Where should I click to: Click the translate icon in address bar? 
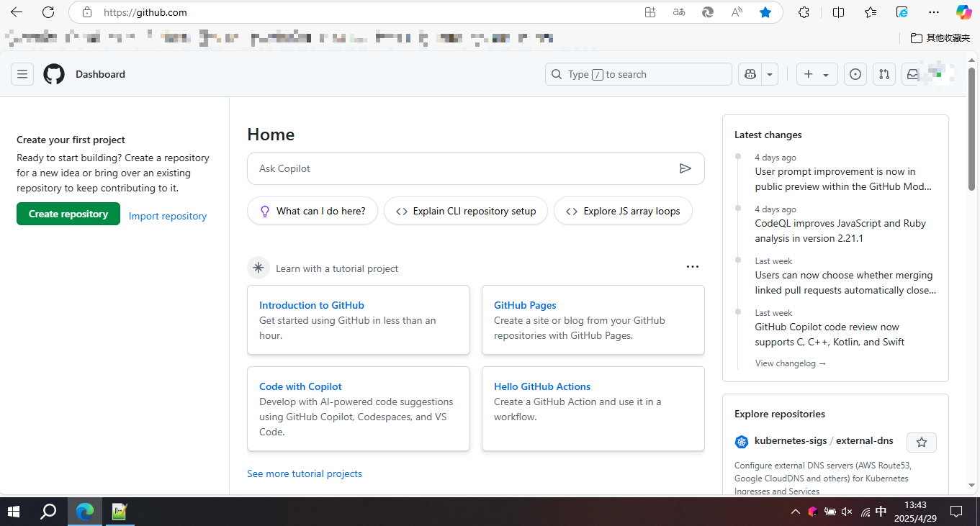tap(679, 12)
